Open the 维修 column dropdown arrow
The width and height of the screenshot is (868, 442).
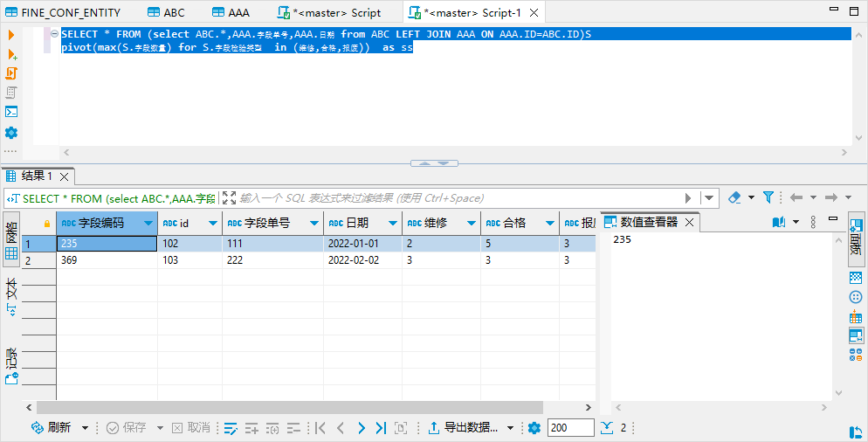[472, 224]
